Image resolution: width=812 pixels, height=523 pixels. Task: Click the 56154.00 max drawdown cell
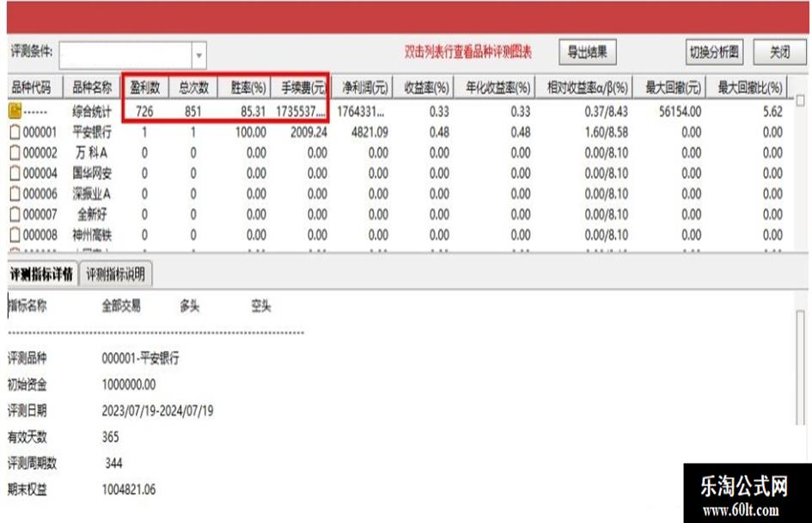pyautogui.click(x=680, y=112)
